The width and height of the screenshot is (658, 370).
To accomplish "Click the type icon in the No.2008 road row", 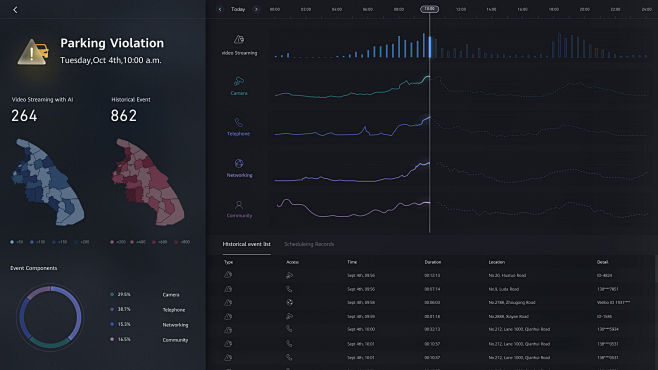I will tap(228, 316).
